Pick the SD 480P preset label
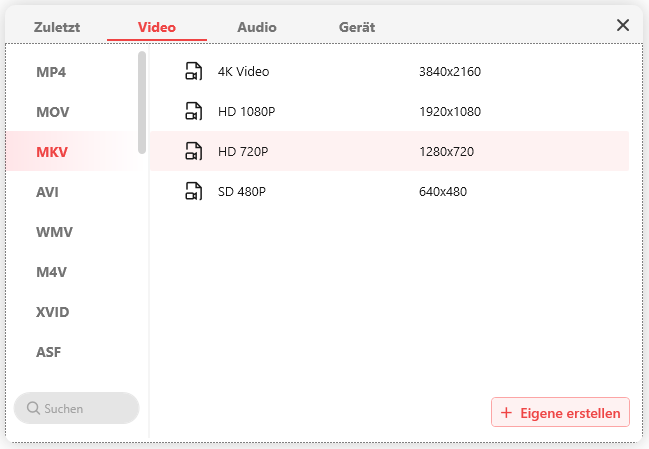649x449 pixels. pyautogui.click(x=242, y=192)
